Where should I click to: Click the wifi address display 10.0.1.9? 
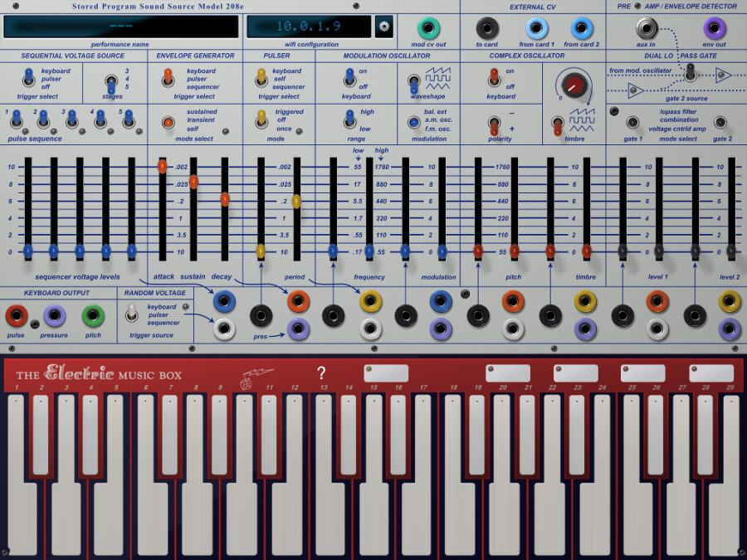[x=309, y=27]
